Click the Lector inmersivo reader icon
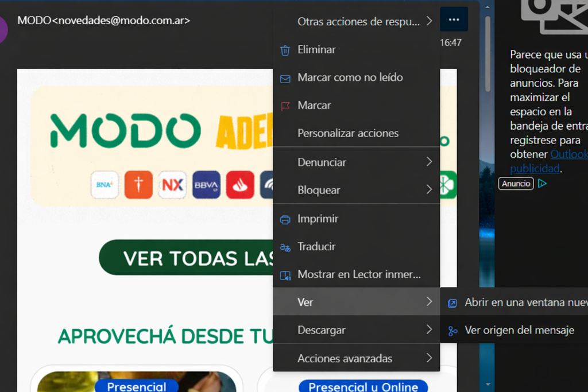The image size is (588, 392). click(x=285, y=275)
